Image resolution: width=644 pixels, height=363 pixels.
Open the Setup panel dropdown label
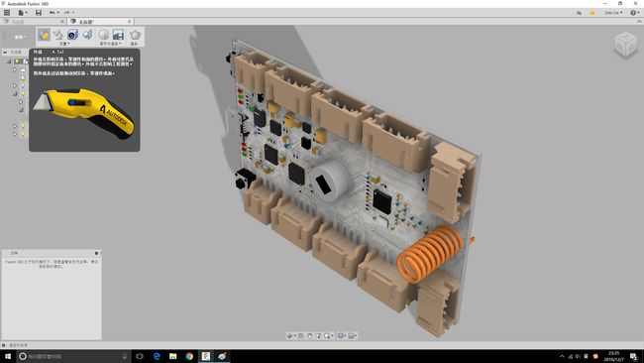pyautogui.click(x=64, y=44)
